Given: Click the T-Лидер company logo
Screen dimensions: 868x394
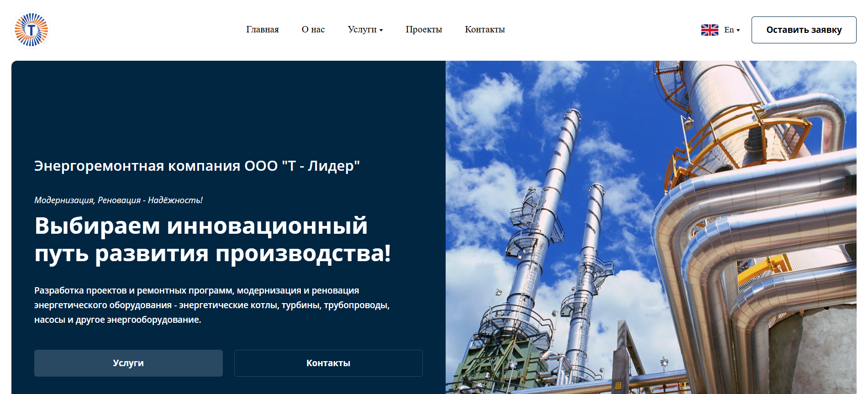Looking at the screenshot, I should [31, 30].
